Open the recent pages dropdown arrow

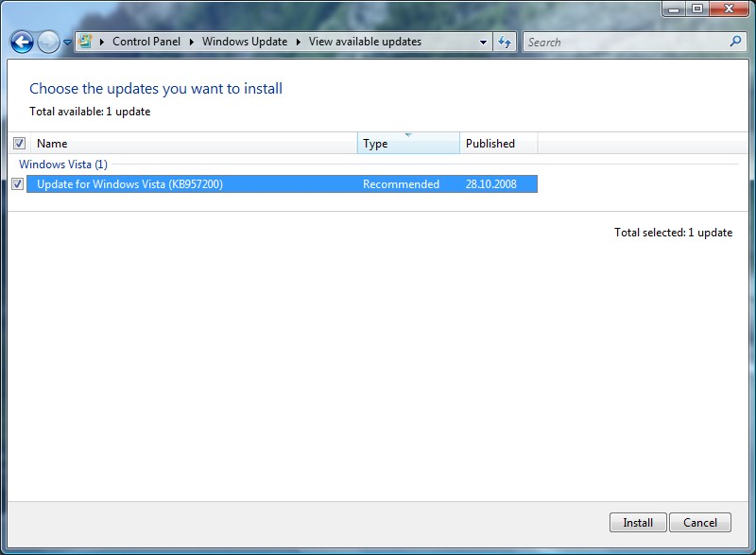tap(67, 43)
